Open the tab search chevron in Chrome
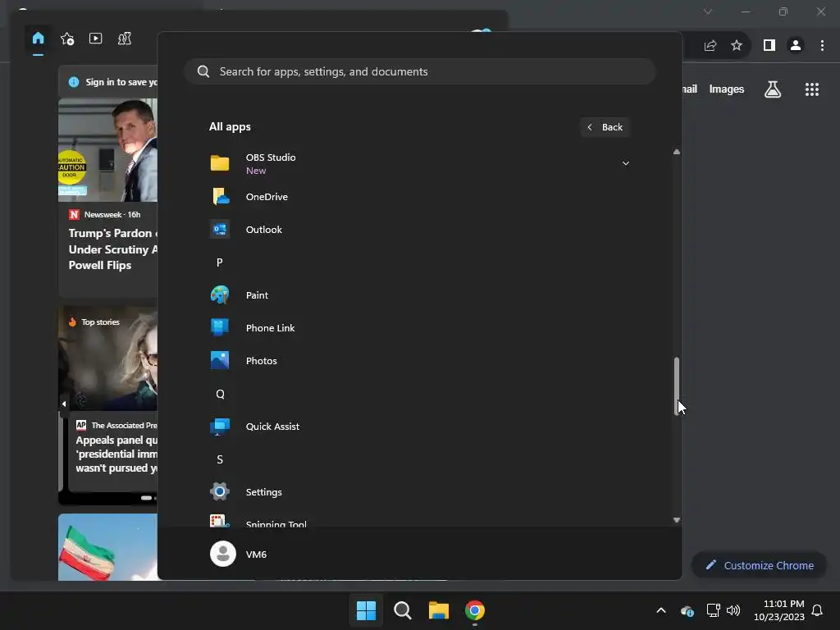Image resolution: width=840 pixels, height=630 pixels. [x=708, y=11]
